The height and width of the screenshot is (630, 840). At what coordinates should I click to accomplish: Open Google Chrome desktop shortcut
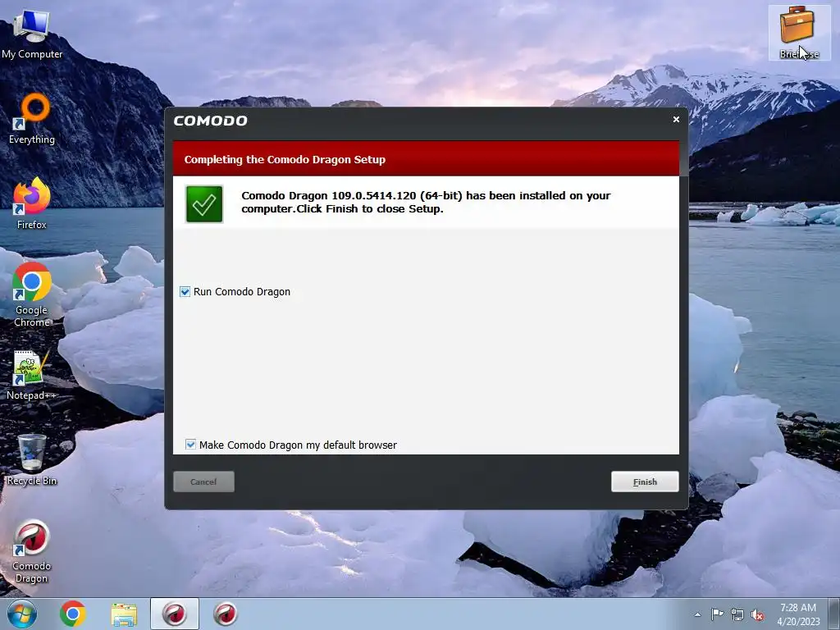(32, 294)
